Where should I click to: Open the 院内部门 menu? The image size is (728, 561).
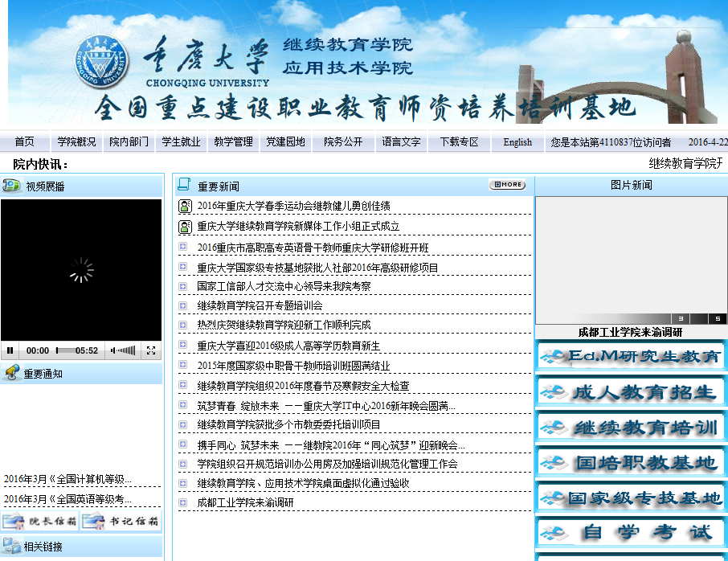click(x=129, y=141)
